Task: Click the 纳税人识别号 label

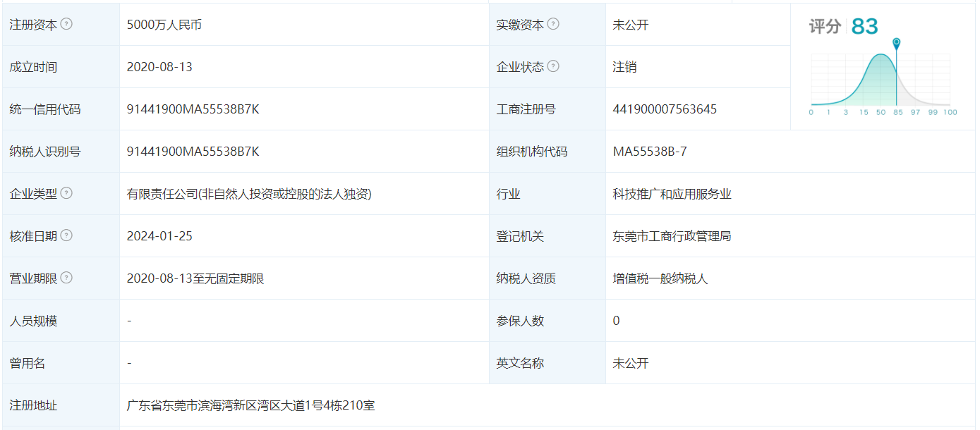Action: [x=45, y=152]
